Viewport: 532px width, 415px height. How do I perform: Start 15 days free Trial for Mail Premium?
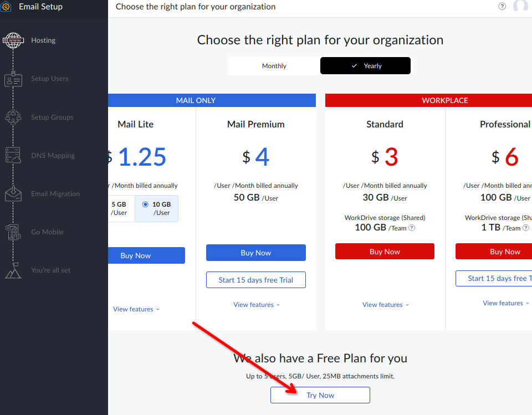point(255,280)
